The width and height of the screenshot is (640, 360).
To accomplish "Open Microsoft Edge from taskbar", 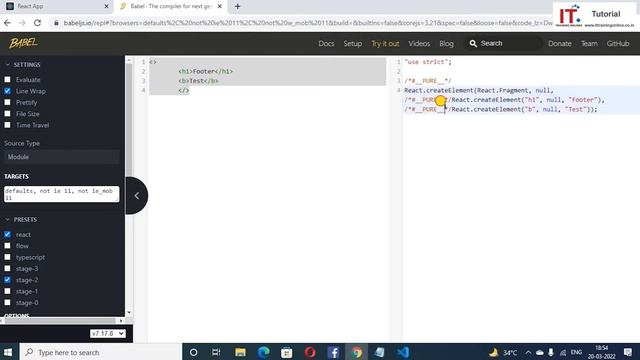I will click(264, 352).
